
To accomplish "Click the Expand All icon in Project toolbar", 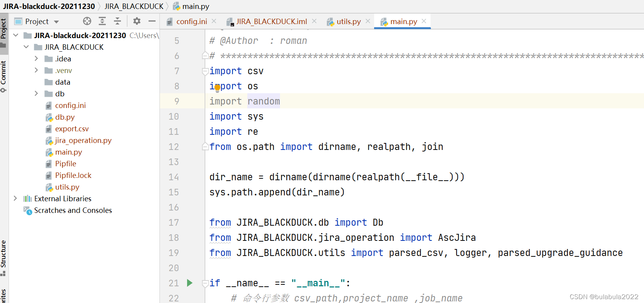I will coord(102,21).
